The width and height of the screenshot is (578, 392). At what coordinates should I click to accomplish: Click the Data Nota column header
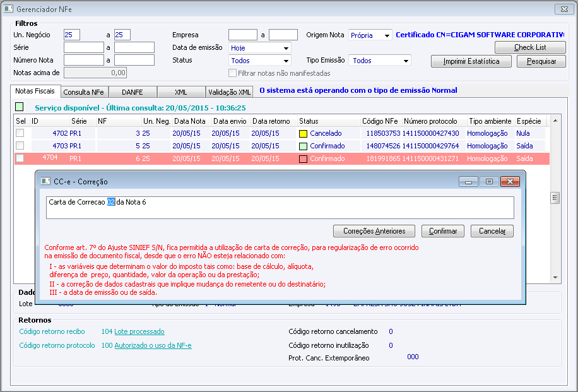(x=192, y=121)
